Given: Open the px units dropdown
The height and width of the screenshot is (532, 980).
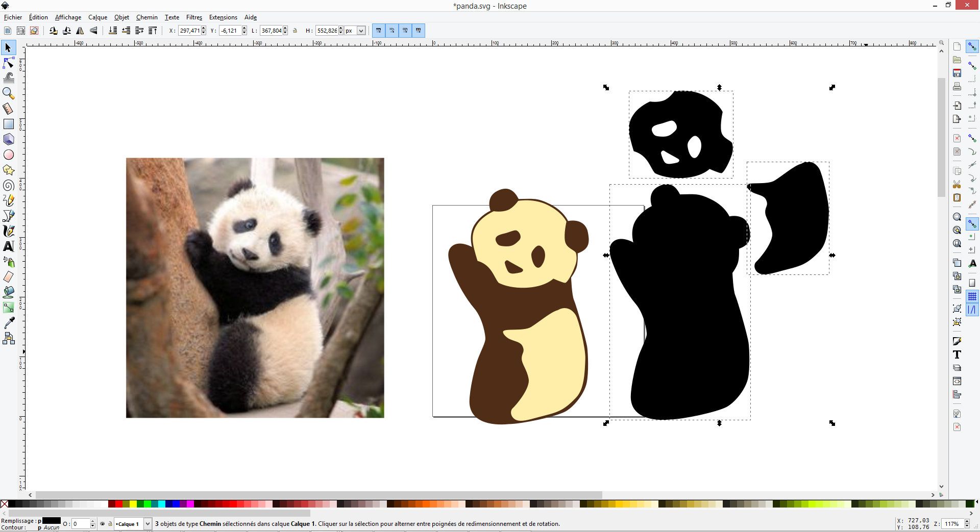Looking at the screenshot, I should [361, 31].
